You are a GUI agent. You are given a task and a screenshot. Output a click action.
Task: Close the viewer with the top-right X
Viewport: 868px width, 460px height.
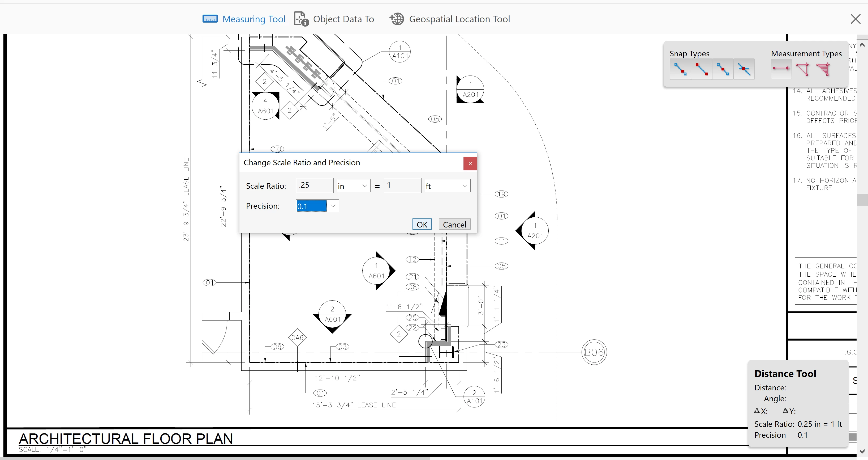(855, 19)
